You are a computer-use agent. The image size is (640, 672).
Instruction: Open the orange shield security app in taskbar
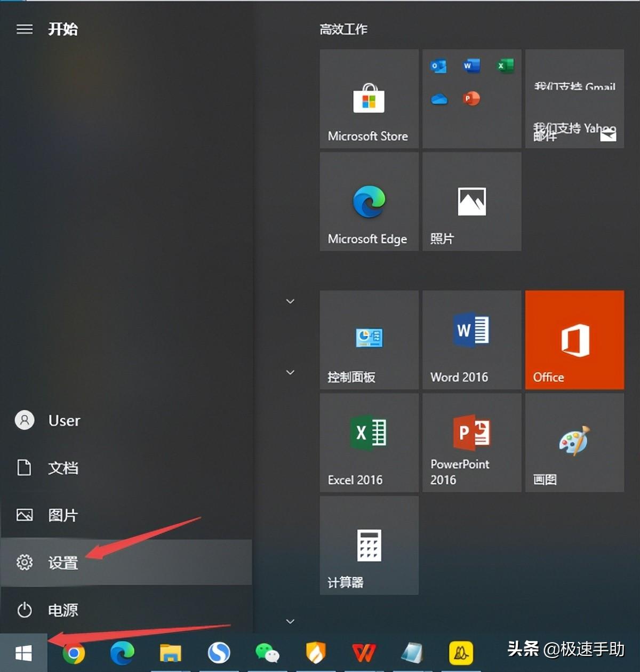click(316, 652)
